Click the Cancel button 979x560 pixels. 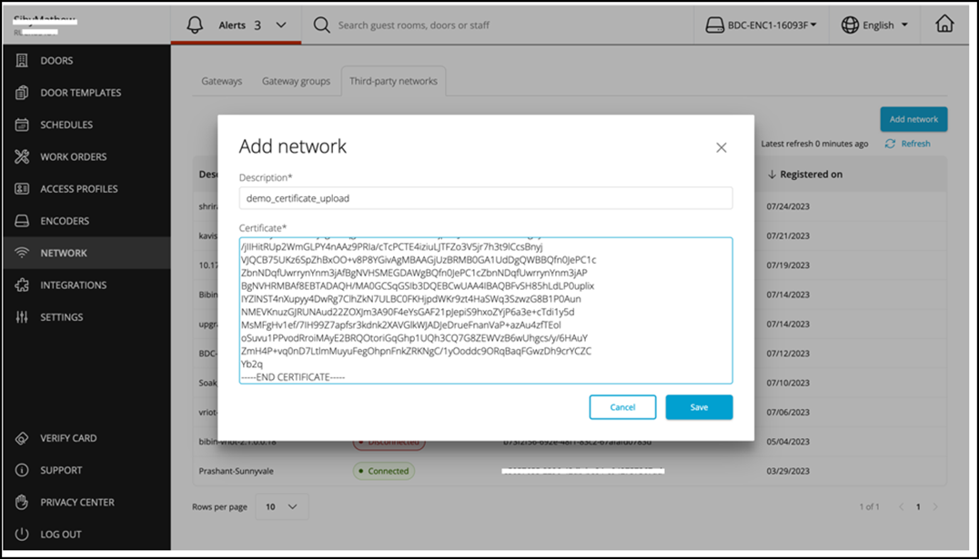(622, 407)
